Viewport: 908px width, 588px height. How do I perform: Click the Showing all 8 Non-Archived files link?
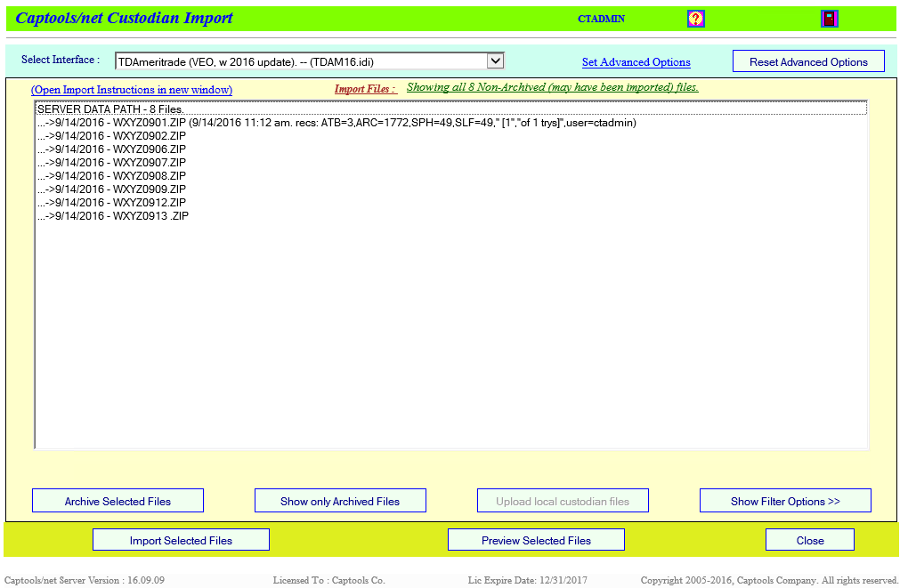(552, 87)
